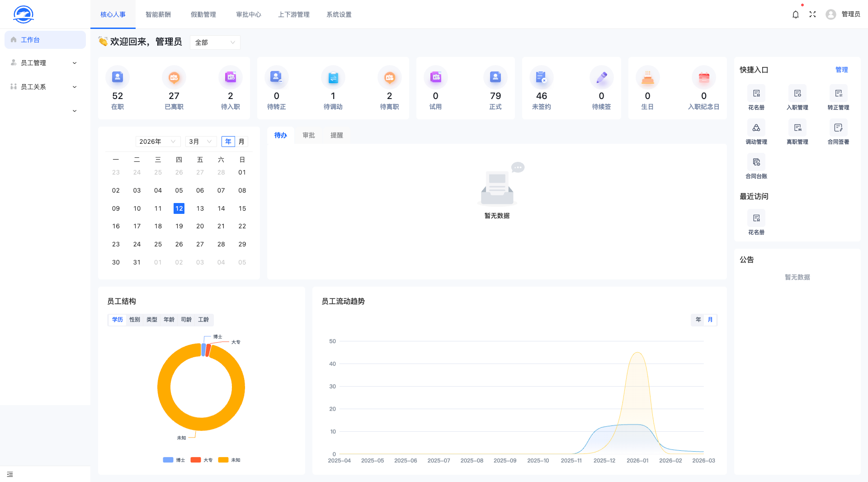Open 调动管理 quick entry
The image size is (868, 482).
tap(756, 132)
